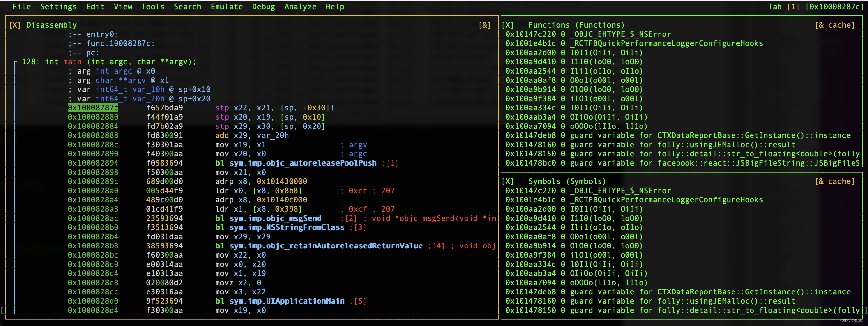Click 'add x29, var_20h' instruction
Viewport: 868px width, 326px height.
(x=252, y=135)
